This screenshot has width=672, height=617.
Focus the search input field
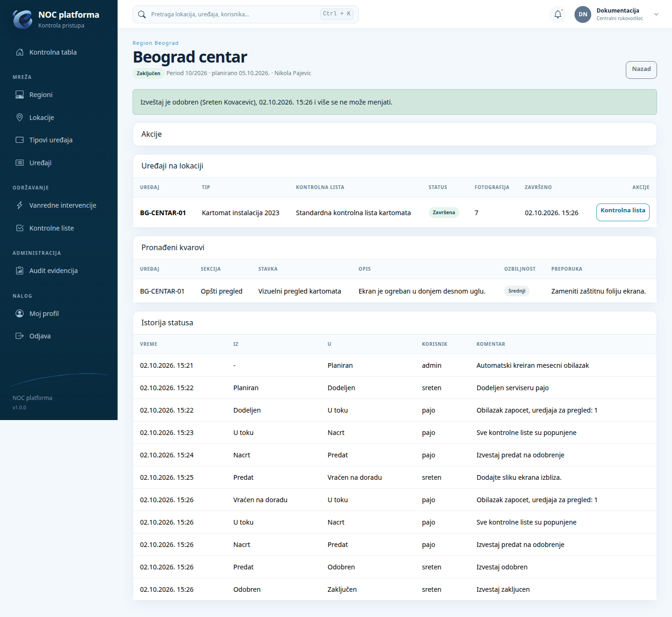tap(234, 14)
